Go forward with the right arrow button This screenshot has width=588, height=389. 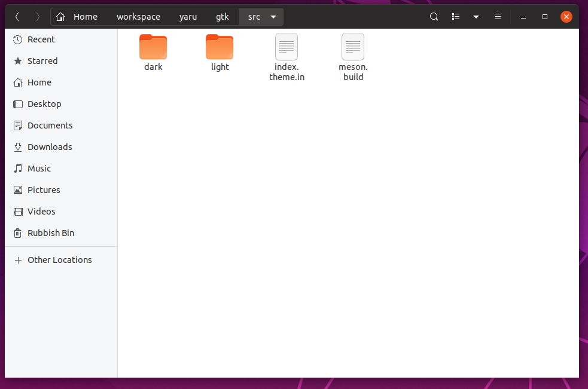(38, 17)
